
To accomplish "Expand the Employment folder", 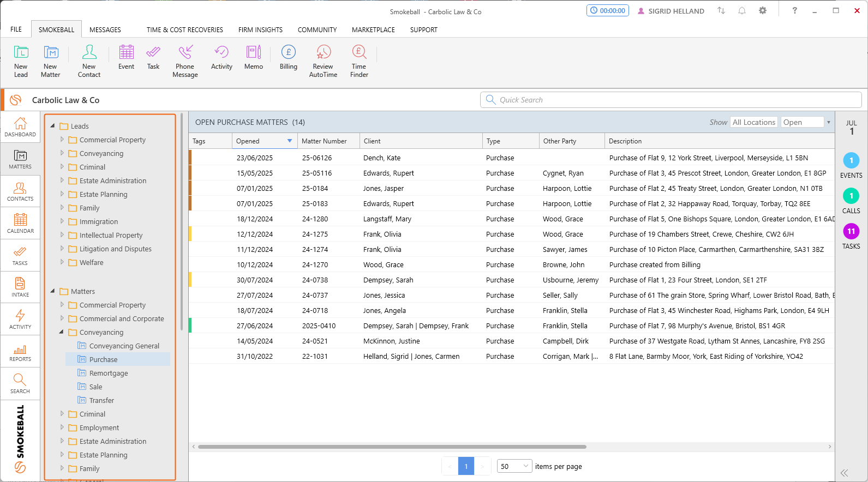I will pos(62,427).
